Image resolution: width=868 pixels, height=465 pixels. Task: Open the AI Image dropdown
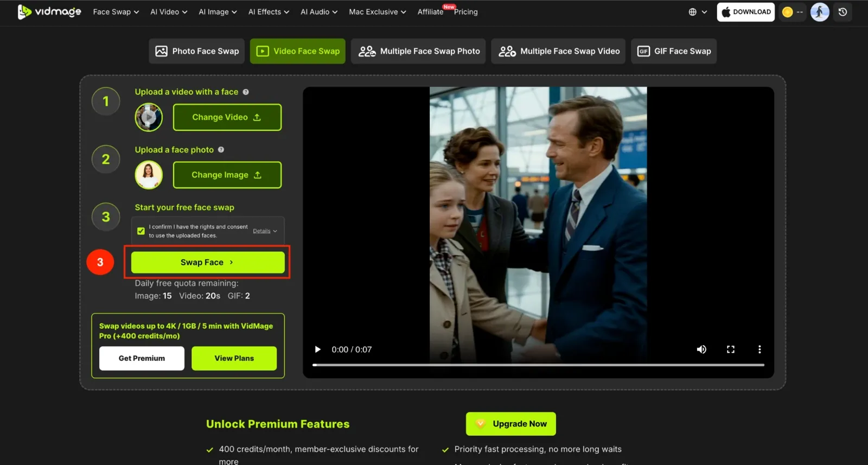point(218,11)
